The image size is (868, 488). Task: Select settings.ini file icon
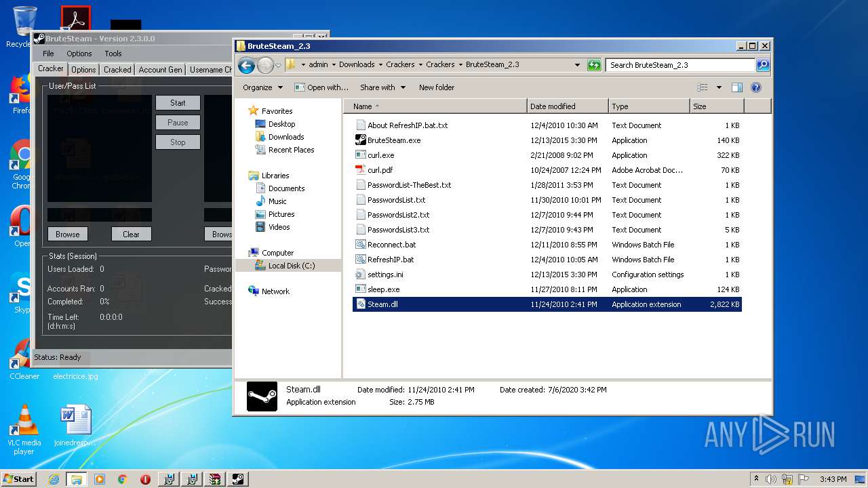361,274
